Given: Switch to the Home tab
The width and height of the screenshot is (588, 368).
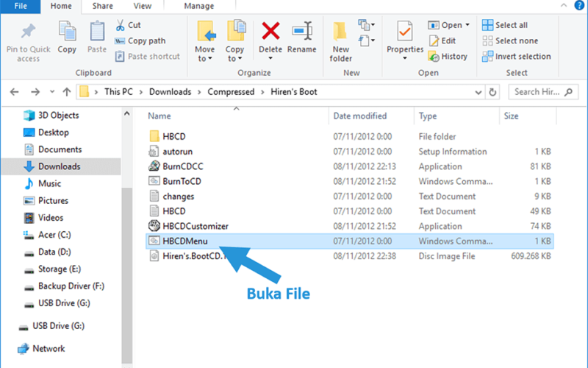Looking at the screenshot, I should [61, 7].
